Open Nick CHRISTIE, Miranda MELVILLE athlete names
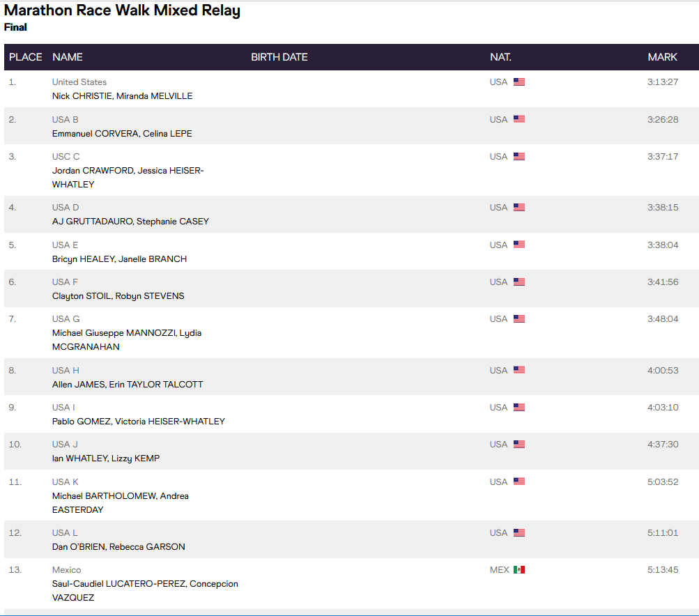 (122, 96)
